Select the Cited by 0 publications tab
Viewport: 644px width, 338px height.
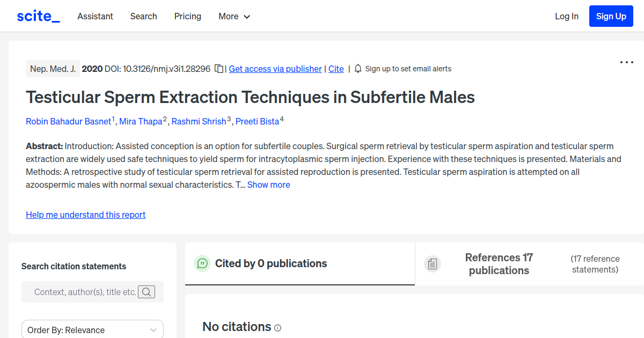tap(270, 263)
